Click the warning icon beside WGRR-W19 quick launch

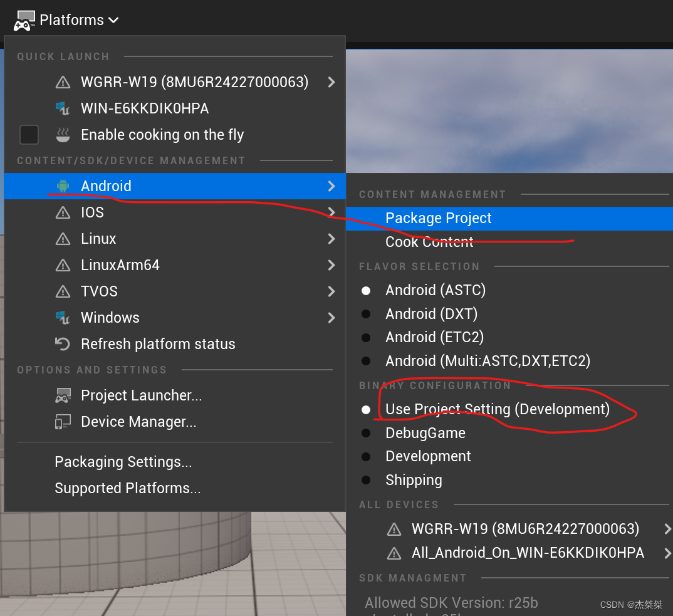63,82
